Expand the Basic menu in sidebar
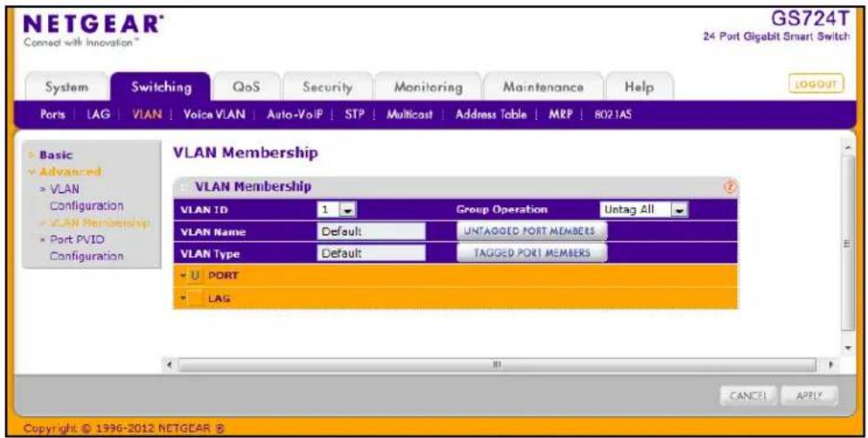 point(55,155)
